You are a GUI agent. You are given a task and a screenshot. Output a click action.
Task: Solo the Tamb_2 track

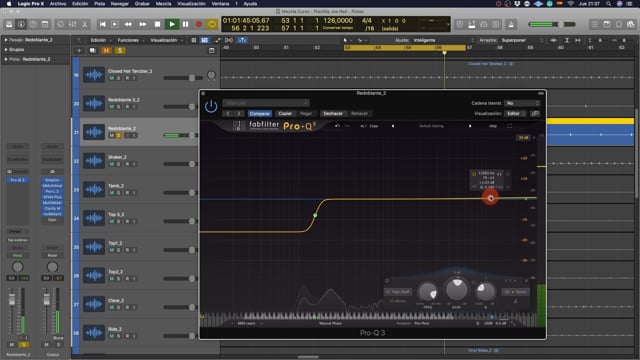(119, 192)
